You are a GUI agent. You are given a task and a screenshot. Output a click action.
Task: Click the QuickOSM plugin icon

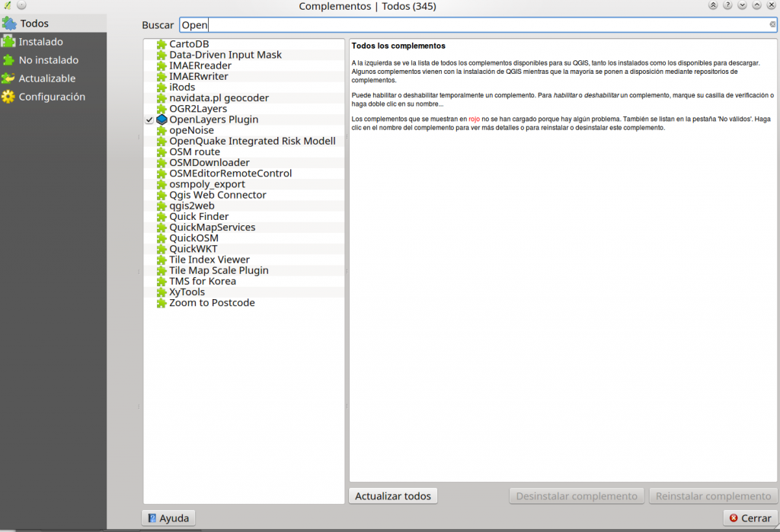161,238
